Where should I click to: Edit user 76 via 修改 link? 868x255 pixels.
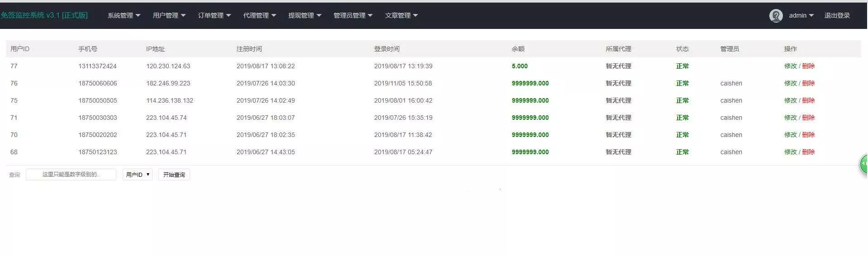[791, 83]
